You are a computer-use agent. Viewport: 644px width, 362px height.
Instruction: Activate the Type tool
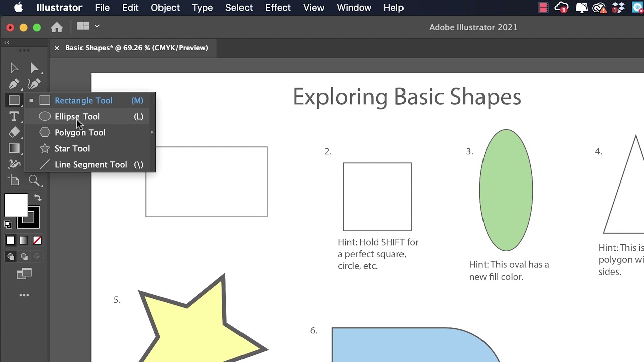coord(14,116)
